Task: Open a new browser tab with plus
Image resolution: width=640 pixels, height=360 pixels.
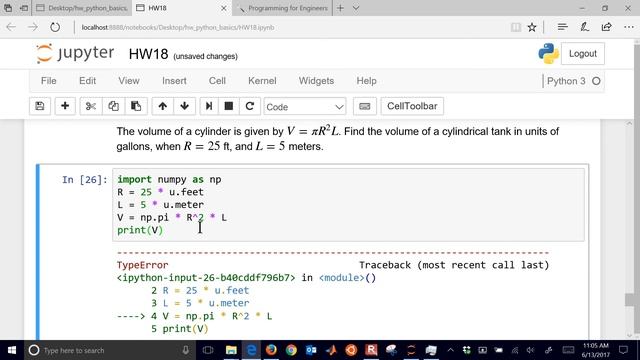Action: tap(340, 8)
